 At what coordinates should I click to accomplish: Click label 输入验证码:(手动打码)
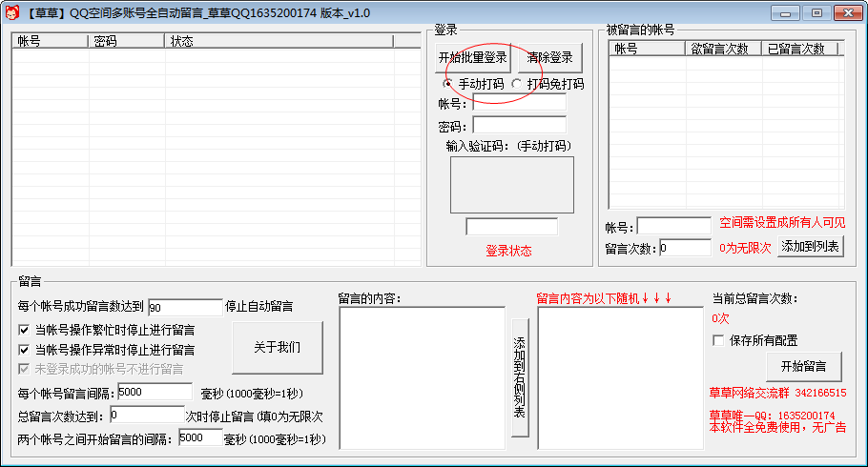(508, 146)
